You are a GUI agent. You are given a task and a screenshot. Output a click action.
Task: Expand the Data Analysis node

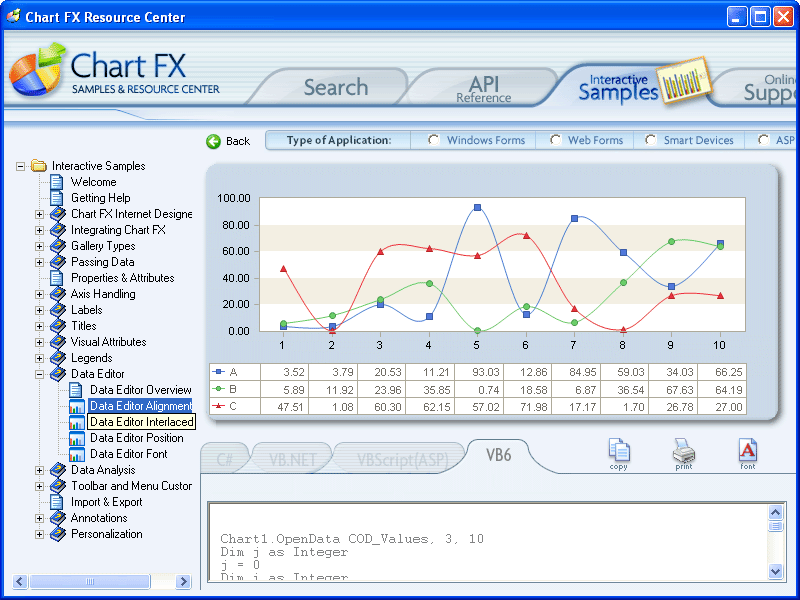coord(38,470)
